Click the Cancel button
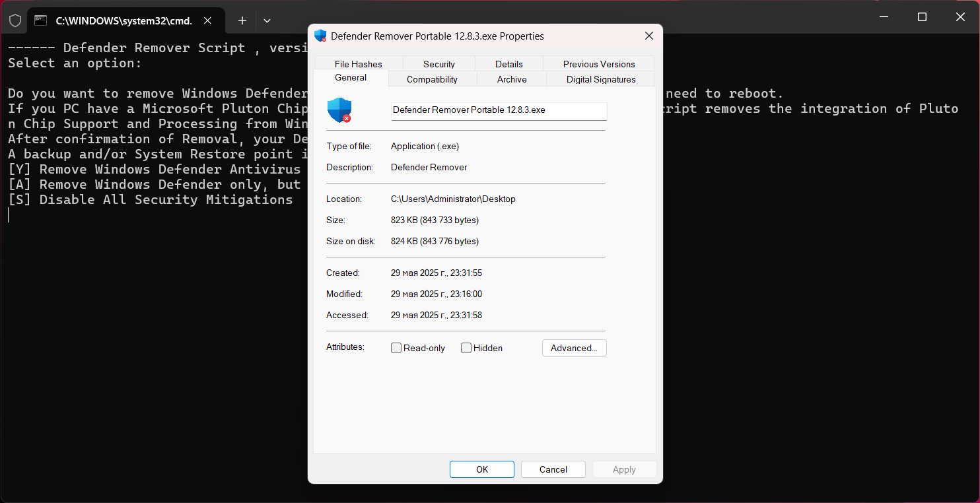Screen dimensions: 980x503 pos(553,469)
